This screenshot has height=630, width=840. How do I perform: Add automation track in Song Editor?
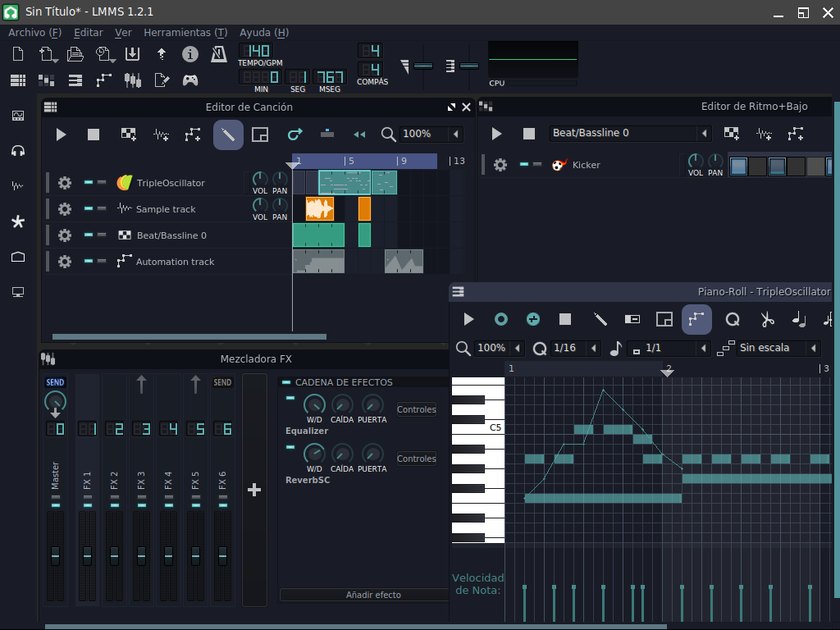[193, 135]
